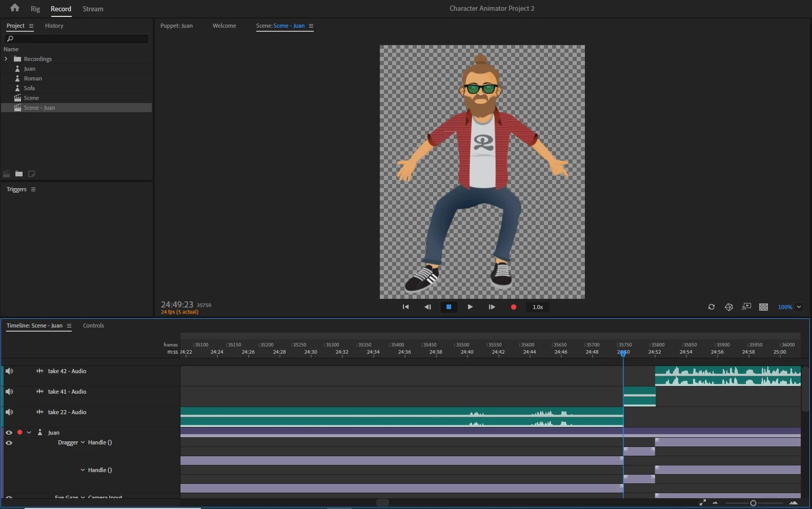The width and height of the screenshot is (812, 509).
Task: Toggle the transparency grid background icon
Action: 763,307
